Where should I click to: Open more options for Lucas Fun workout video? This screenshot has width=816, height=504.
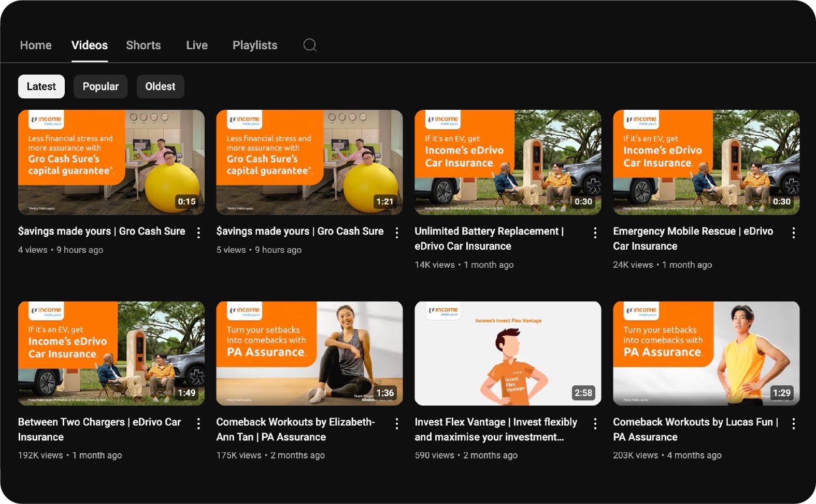[794, 424]
